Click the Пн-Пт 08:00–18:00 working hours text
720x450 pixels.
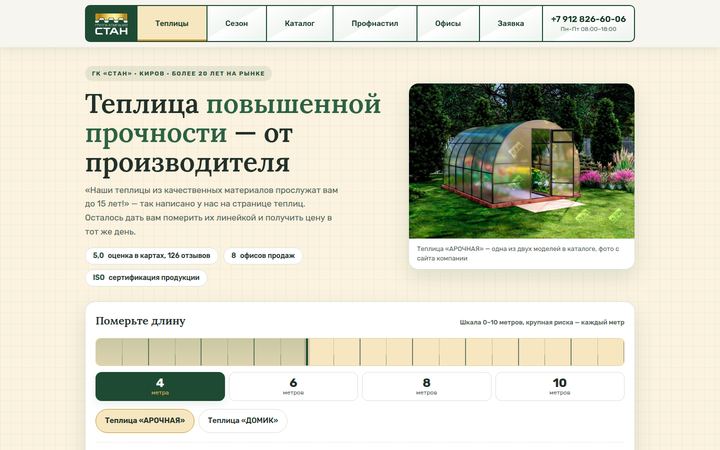588,29
